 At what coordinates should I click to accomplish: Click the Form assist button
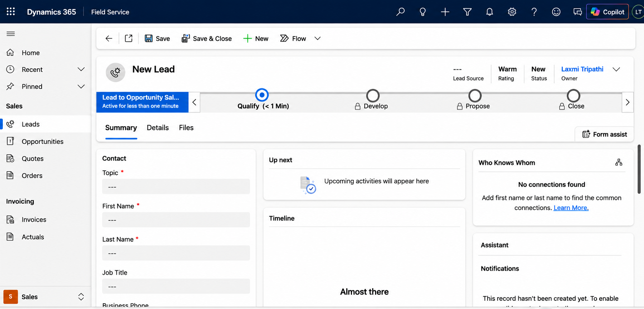pos(605,134)
